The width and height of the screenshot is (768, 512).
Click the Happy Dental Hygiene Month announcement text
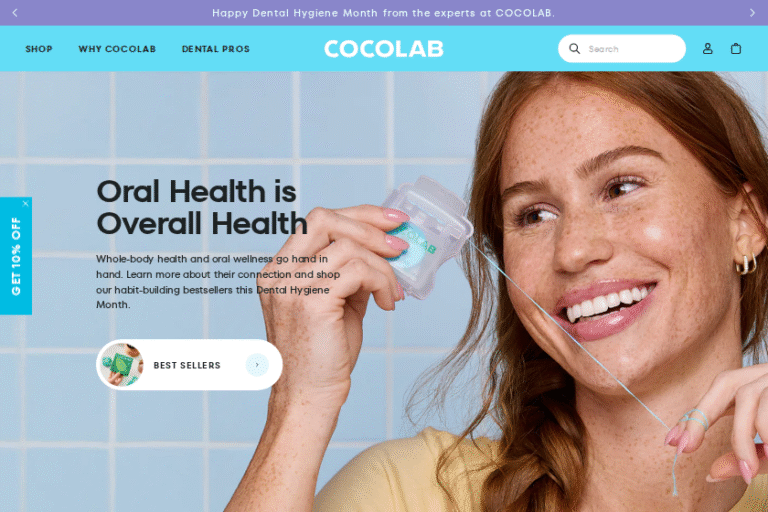384,13
